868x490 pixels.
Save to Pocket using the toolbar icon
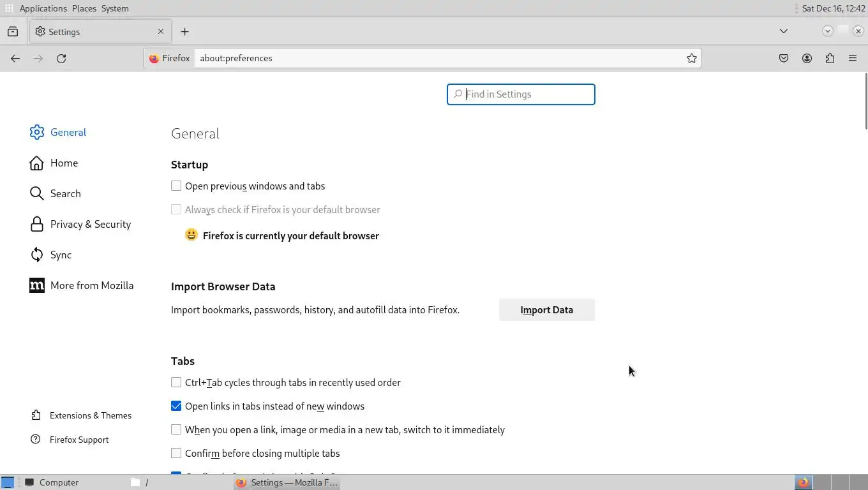[784, 58]
